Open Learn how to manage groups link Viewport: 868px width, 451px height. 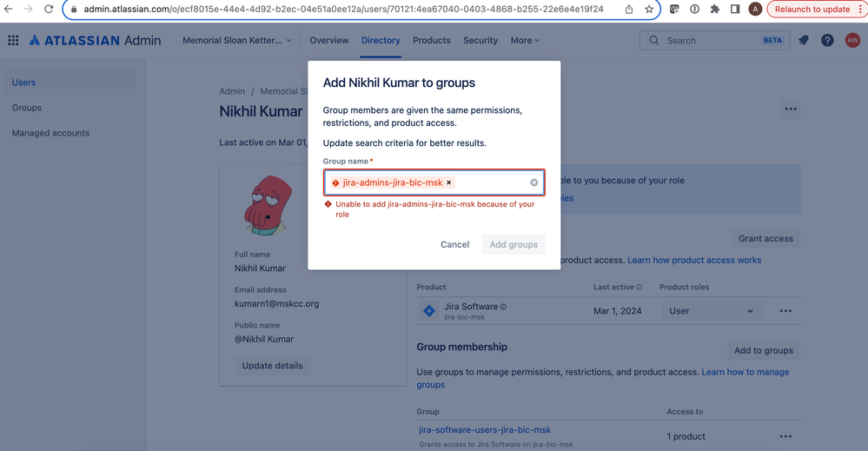point(745,373)
